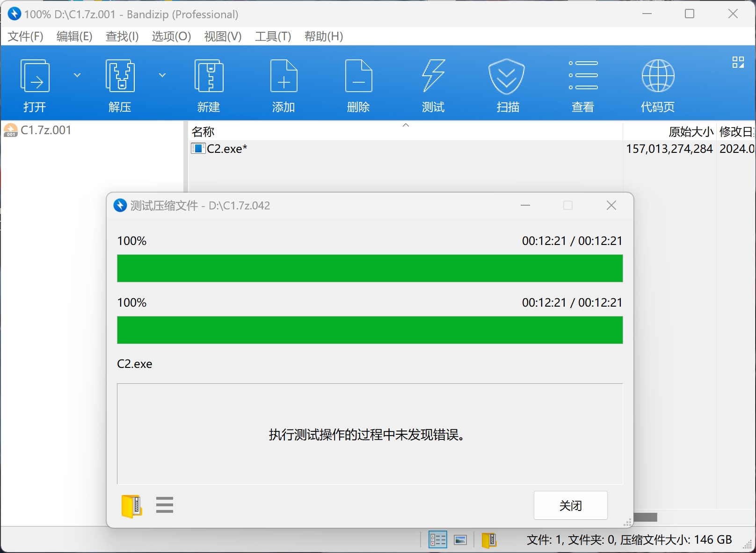The image size is (756, 553).
Task: Open the archive with the 打开 tool
Action: [x=35, y=84]
